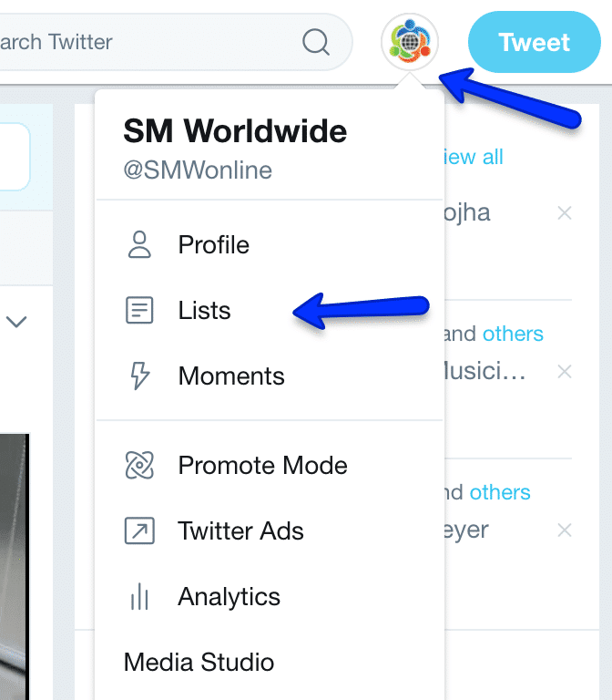The image size is (612, 700).
Task: Click the first 'and others' link
Action: (513, 334)
